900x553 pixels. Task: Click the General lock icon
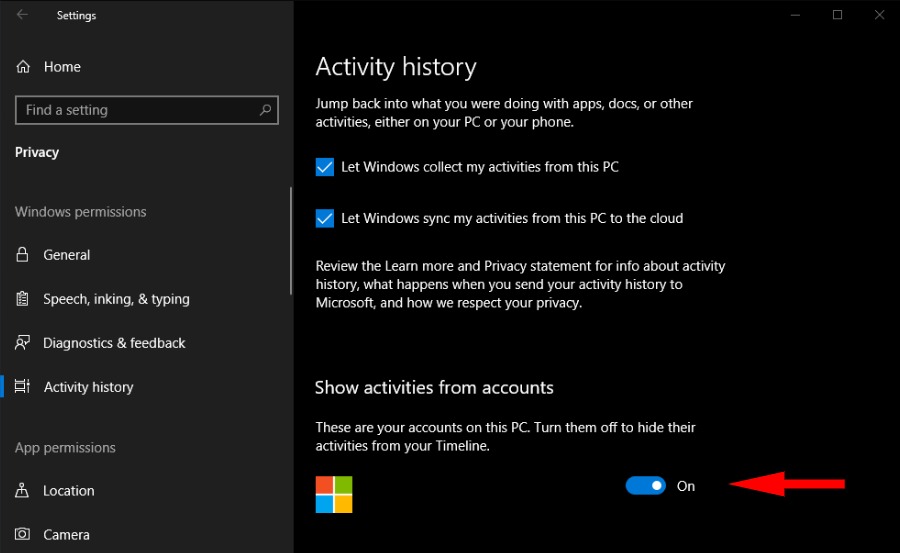[x=23, y=255]
